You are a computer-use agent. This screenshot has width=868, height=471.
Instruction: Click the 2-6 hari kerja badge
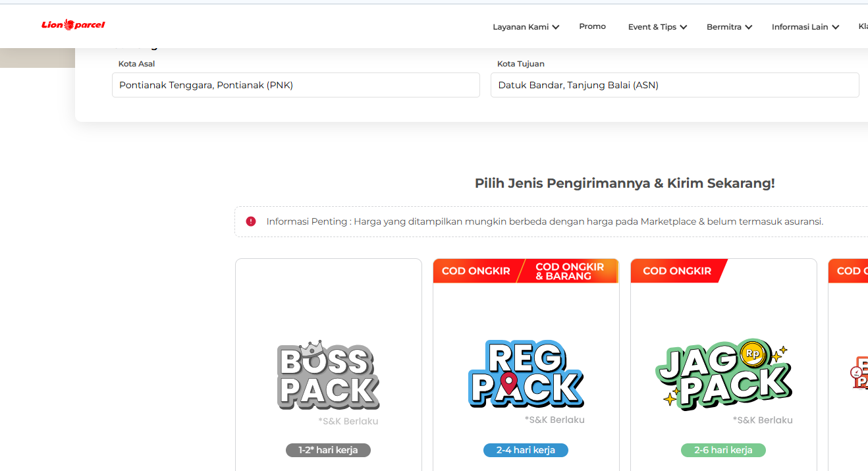click(723, 450)
